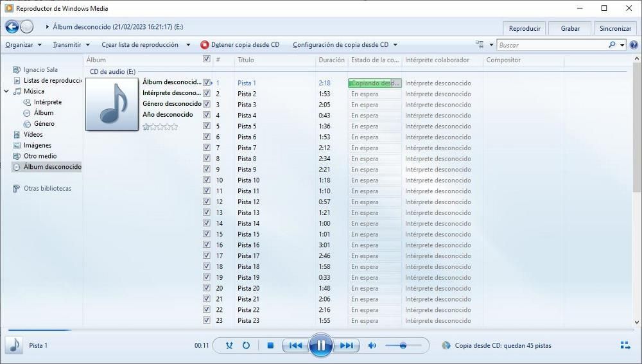Open the Organizar dropdown menu
Screen dimensions: 642x364
23,45
